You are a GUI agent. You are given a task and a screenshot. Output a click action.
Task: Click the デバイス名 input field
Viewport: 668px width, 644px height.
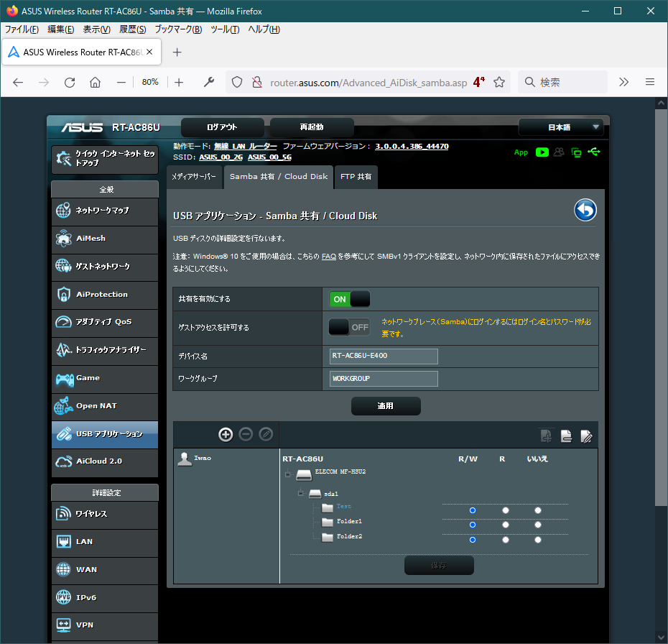(384, 356)
